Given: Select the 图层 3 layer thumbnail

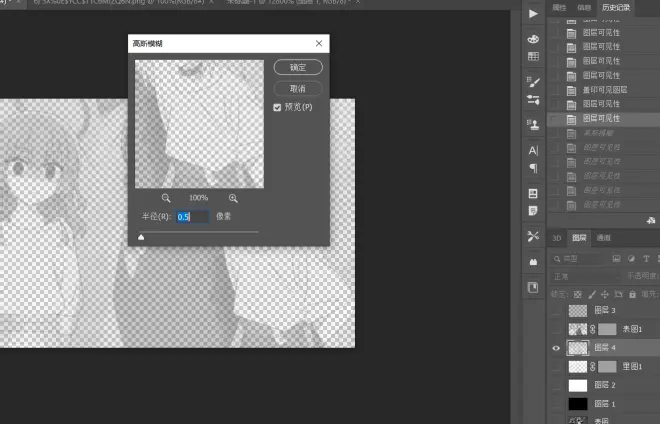Looking at the screenshot, I should [578, 311].
